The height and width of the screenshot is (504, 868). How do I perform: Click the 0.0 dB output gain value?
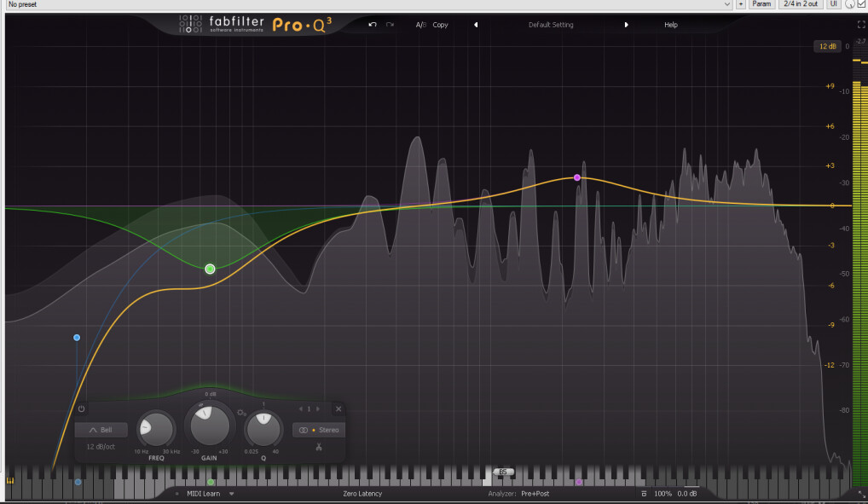[x=687, y=494]
